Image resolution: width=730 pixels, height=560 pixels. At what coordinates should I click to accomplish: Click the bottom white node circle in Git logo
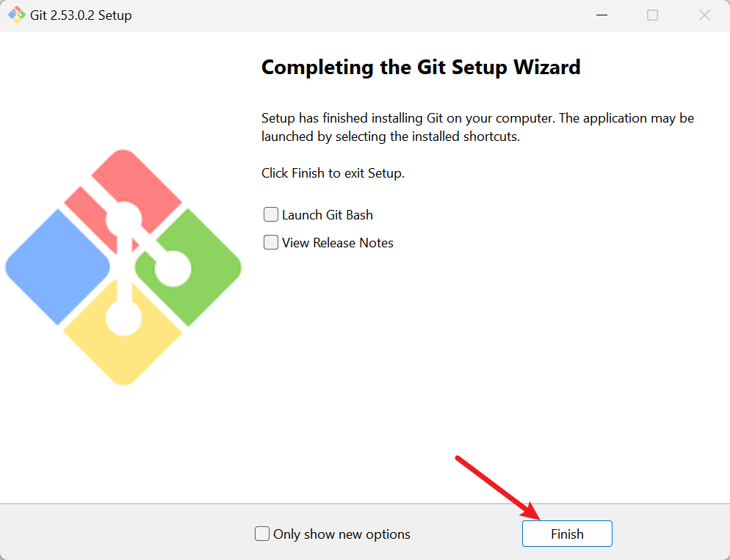pyautogui.click(x=123, y=317)
